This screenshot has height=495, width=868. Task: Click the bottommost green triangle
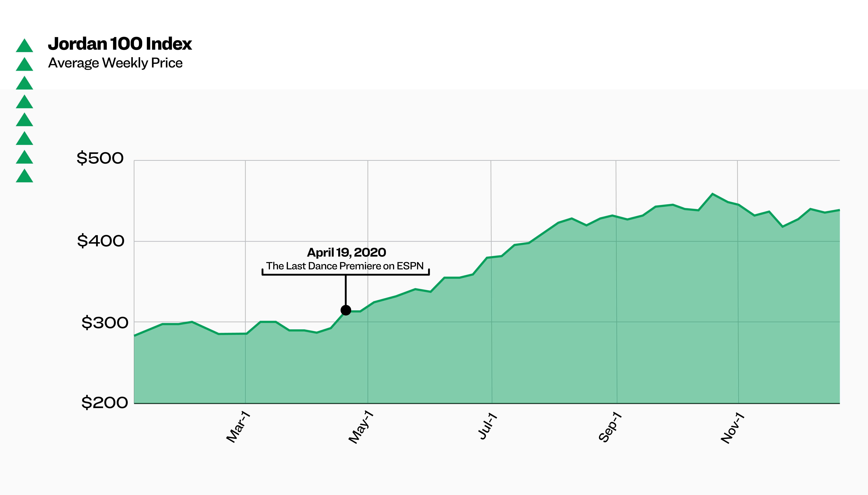coord(24,176)
